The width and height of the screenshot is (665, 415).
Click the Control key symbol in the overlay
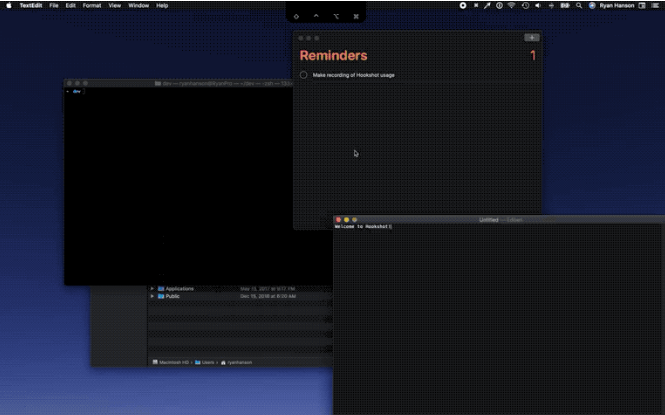[x=316, y=16]
